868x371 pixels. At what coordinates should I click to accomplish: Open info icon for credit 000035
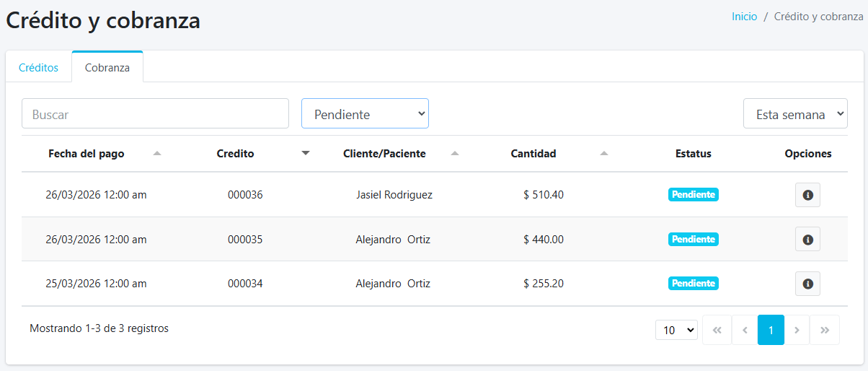[807, 240]
